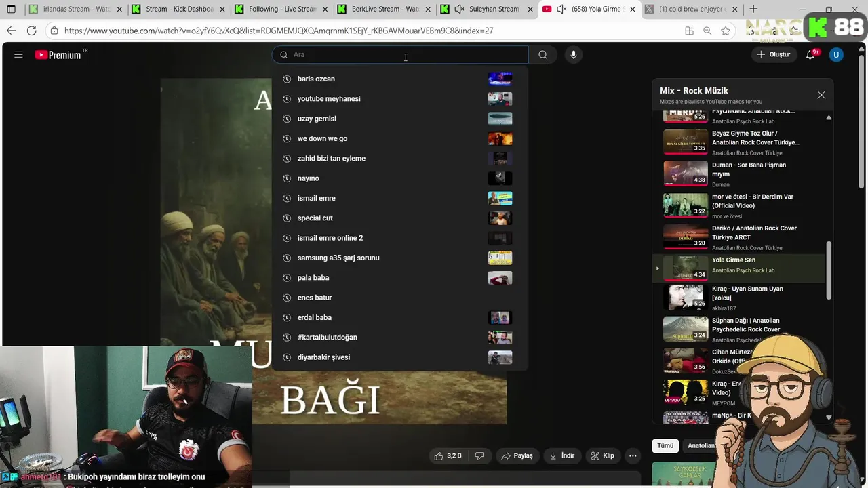Choose the 'special cut' search suggestion
Image resolution: width=868 pixels, height=488 pixels.
(x=400, y=218)
